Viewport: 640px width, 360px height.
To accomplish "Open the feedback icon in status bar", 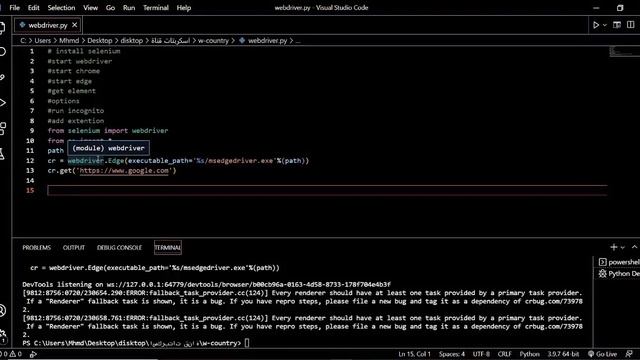I will pyautogui.click(x=629, y=354).
